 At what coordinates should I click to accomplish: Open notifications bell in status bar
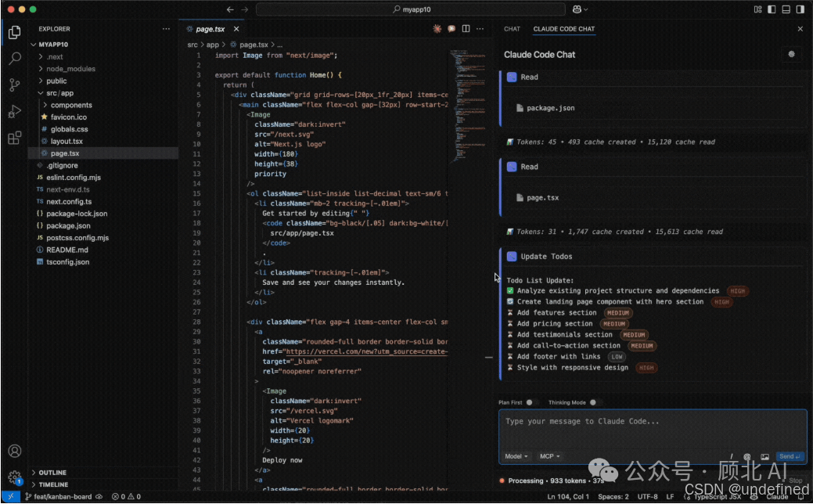tap(801, 497)
